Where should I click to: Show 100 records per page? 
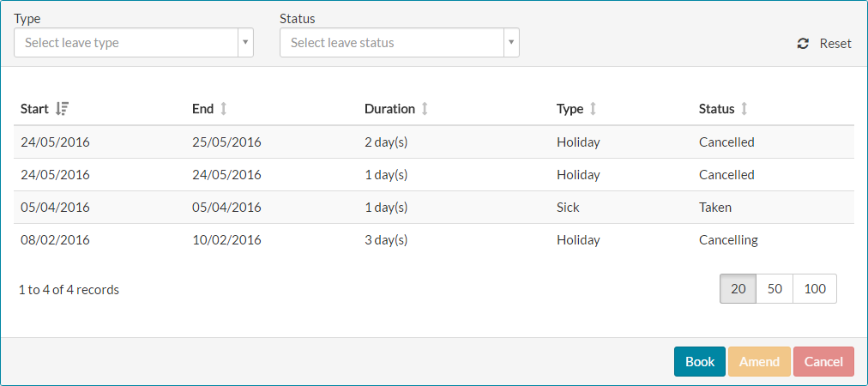pos(815,289)
